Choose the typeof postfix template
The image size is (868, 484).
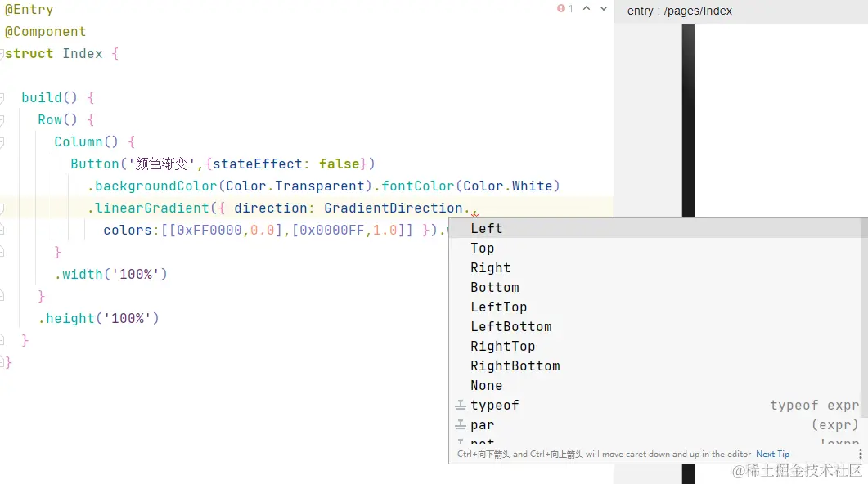(x=654, y=406)
